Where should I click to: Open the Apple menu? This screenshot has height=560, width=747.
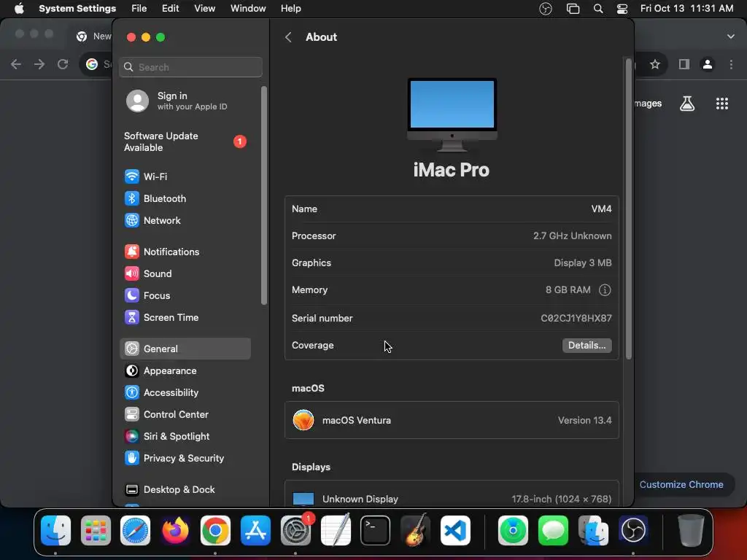[19, 9]
